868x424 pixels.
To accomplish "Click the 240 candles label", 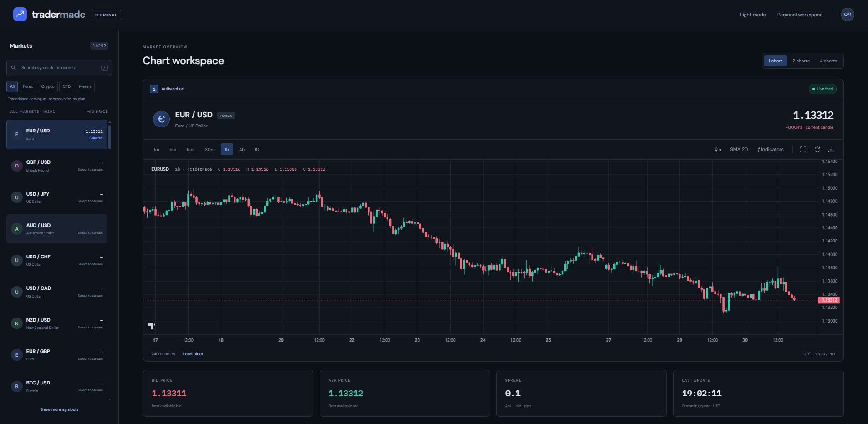I will [163, 354].
